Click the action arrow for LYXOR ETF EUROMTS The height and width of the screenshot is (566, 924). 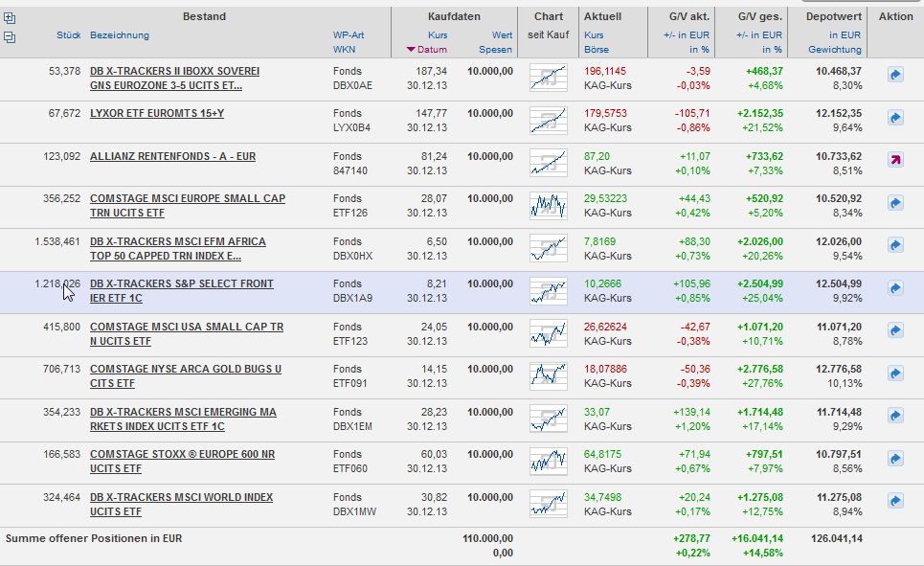pos(895,118)
